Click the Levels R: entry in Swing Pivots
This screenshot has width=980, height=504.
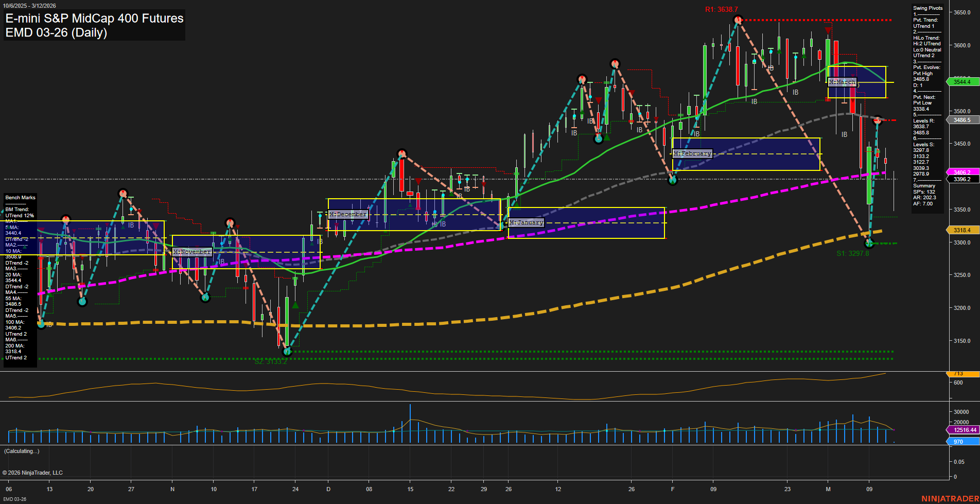click(x=923, y=121)
